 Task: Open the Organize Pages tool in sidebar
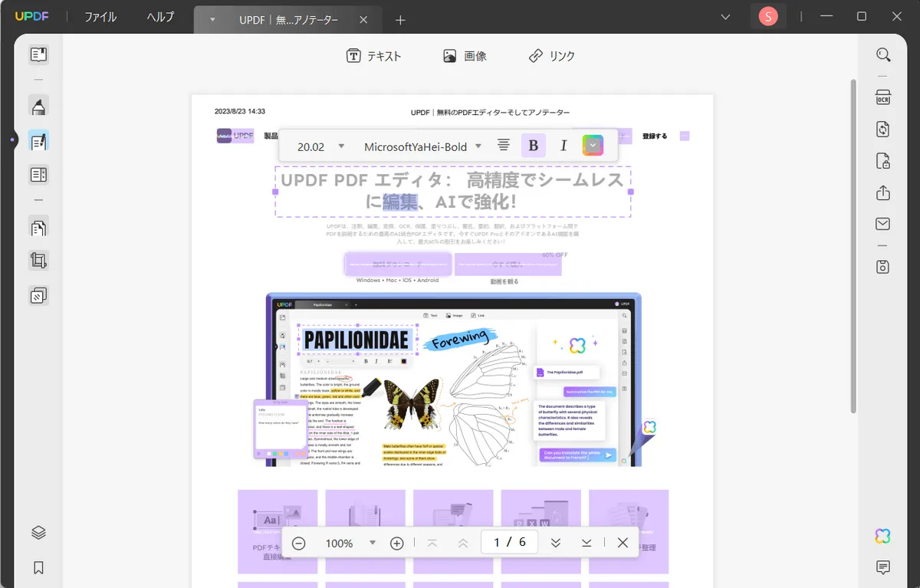pos(38,227)
